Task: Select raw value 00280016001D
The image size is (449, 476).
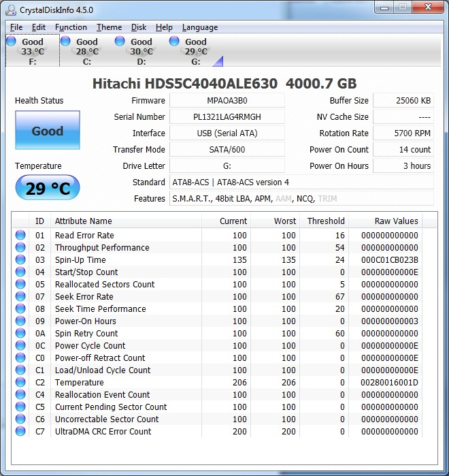Action: click(390, 382)
